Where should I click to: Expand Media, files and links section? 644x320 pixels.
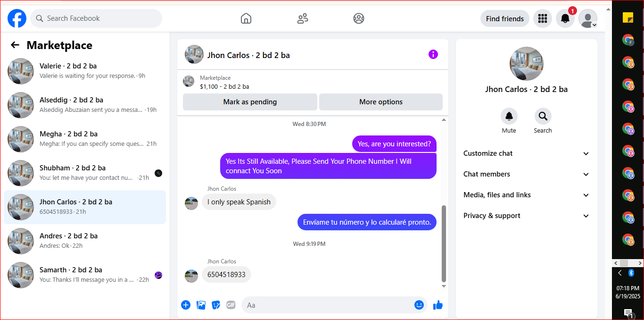527,195
